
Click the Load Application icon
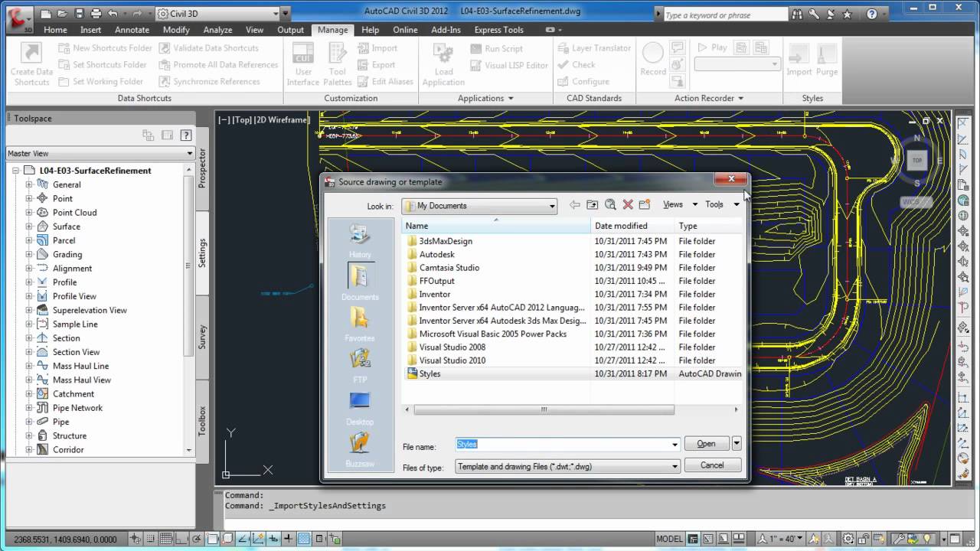pos(443,64)
